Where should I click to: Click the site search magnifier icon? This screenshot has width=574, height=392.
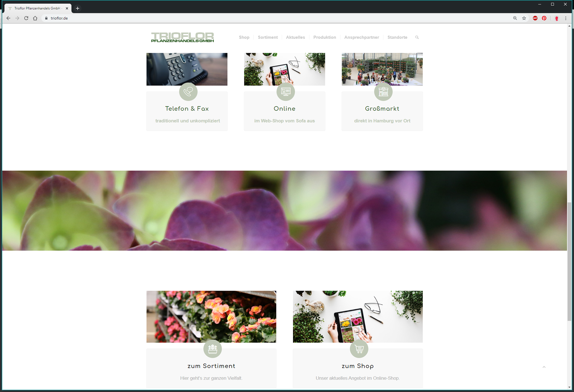[x=417, y=37]
